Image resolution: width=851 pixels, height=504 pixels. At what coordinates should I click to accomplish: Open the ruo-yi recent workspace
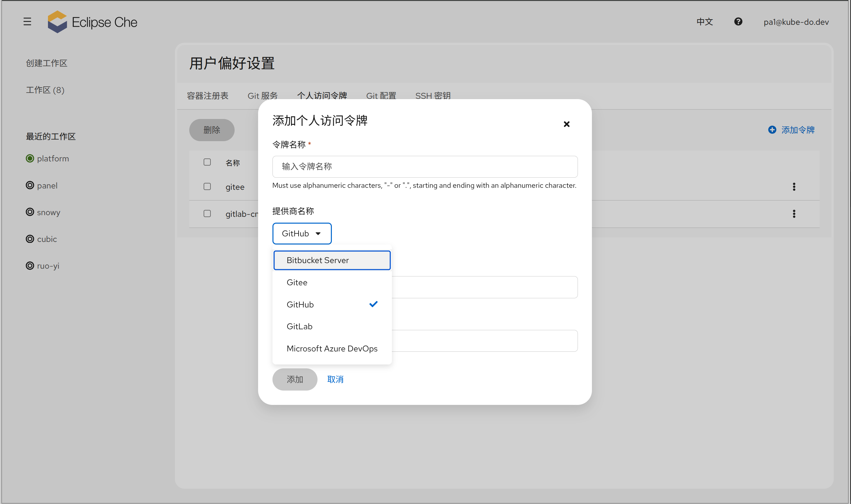point(48,266)
